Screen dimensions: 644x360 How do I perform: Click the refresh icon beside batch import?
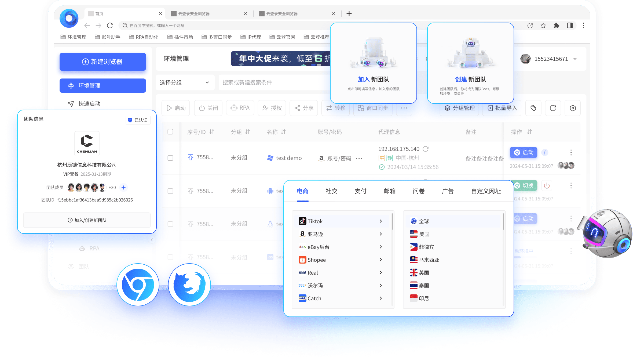(x=553, y=108)
